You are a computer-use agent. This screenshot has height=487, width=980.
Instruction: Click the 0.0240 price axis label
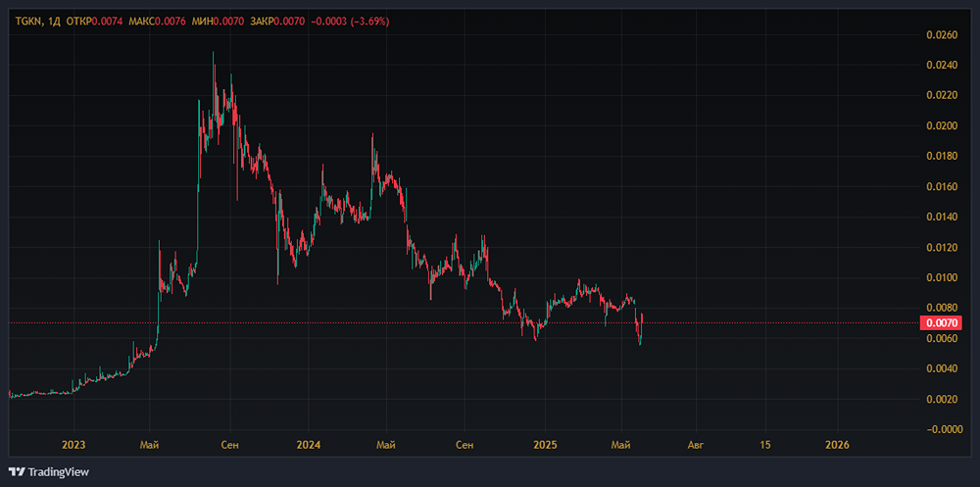point(941,65)
